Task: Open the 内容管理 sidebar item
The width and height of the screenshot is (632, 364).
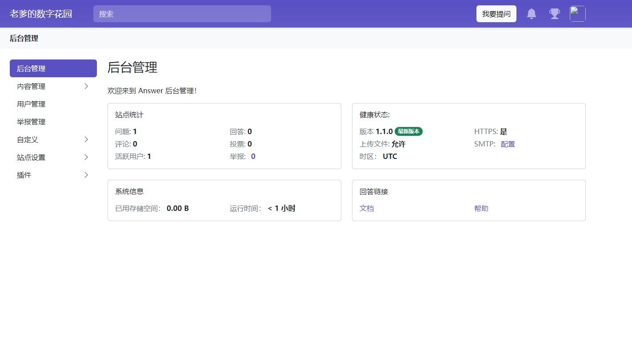Action: [31, 86]
